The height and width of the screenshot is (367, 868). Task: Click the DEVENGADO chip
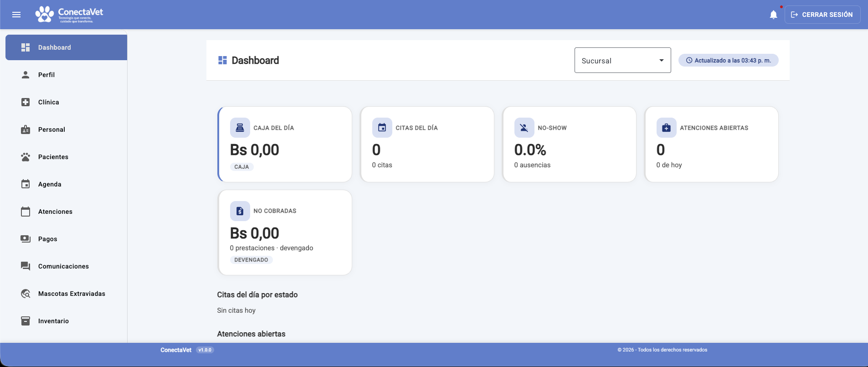[251, 260]
